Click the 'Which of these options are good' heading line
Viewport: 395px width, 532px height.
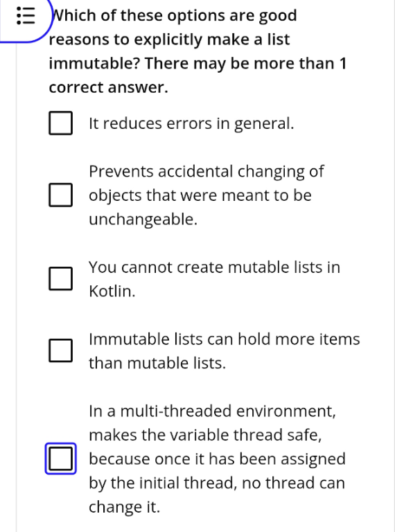click(175, 16)
